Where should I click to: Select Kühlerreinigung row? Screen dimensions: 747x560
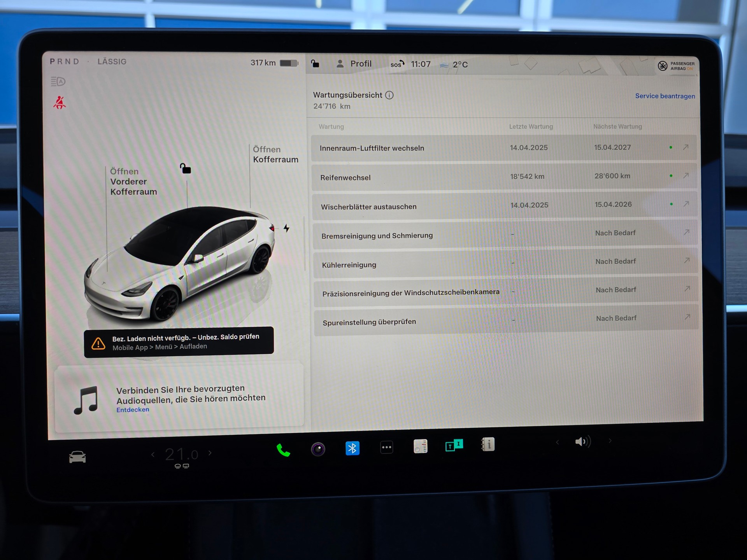tap(505, 263)
